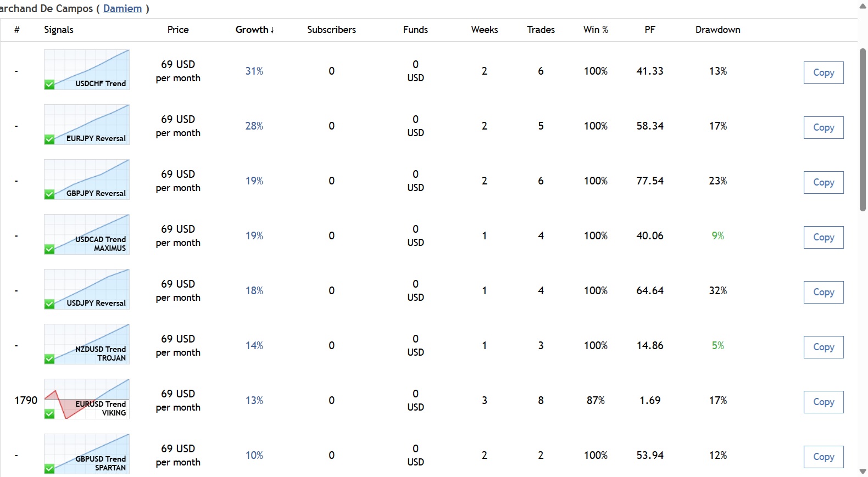Click the scroll down arrow of the scrollbar
Image resolution: width=868 pixels, height=477 pixels.
pyautogui.click(x=863, y=472)
